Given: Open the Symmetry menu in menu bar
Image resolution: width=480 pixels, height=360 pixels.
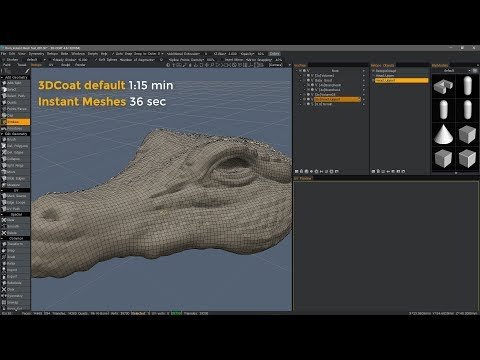Looking at the screenshot, I should [x=36, y=54].
